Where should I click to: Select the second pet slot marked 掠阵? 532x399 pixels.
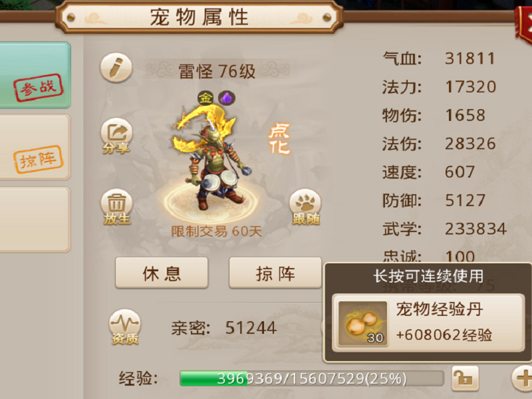35,147
